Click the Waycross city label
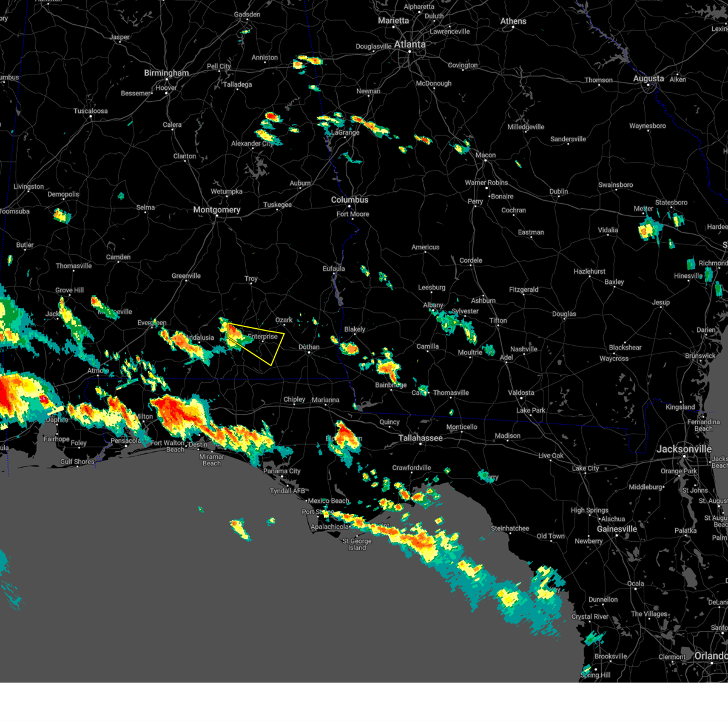The height and width of the screenshot is (728, 728). (614, 359)
